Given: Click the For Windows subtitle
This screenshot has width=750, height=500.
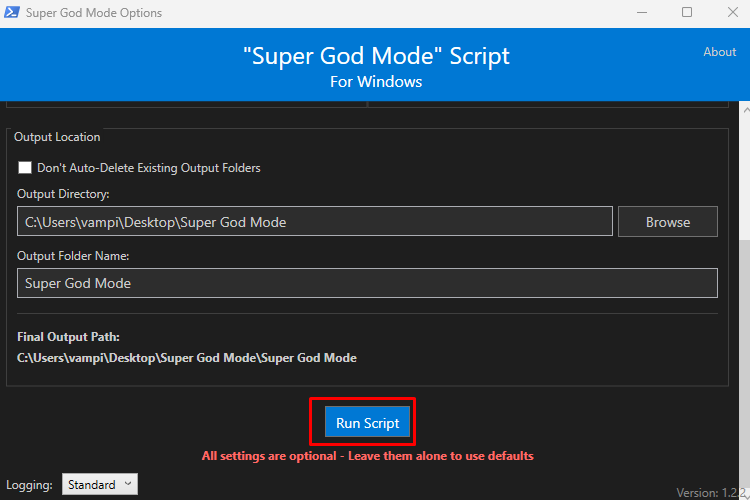Looking at the screenshot, I should click(x=376, y=81).
